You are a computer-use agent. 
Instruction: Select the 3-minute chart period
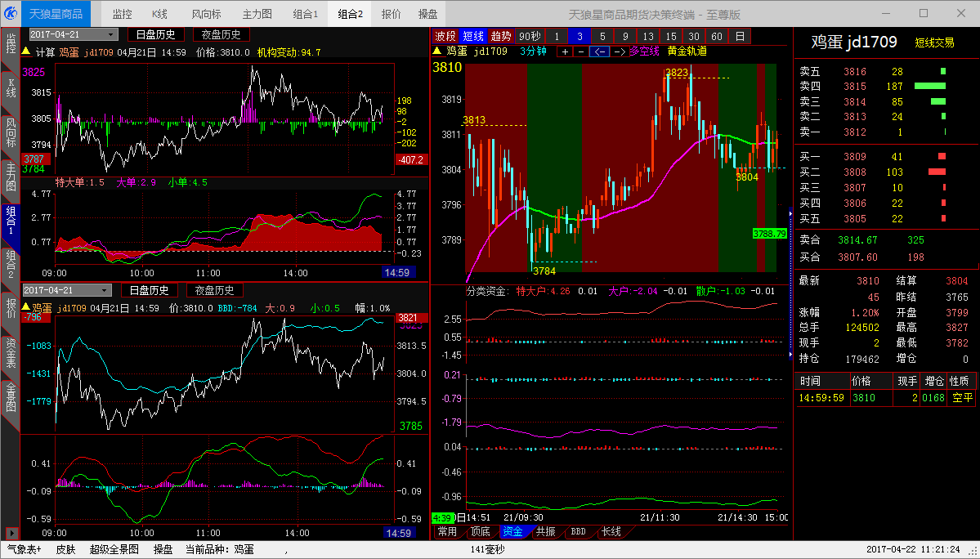(x=580, y=36)
